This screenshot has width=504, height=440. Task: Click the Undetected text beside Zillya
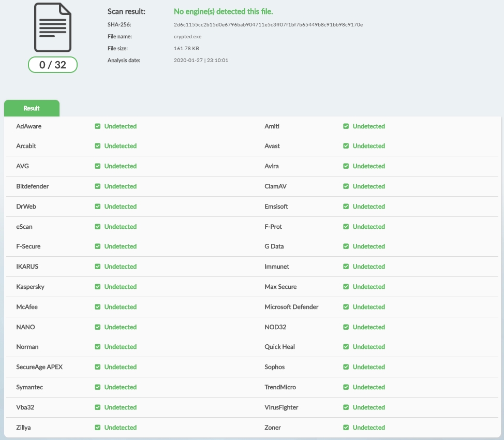pos(121,428)
